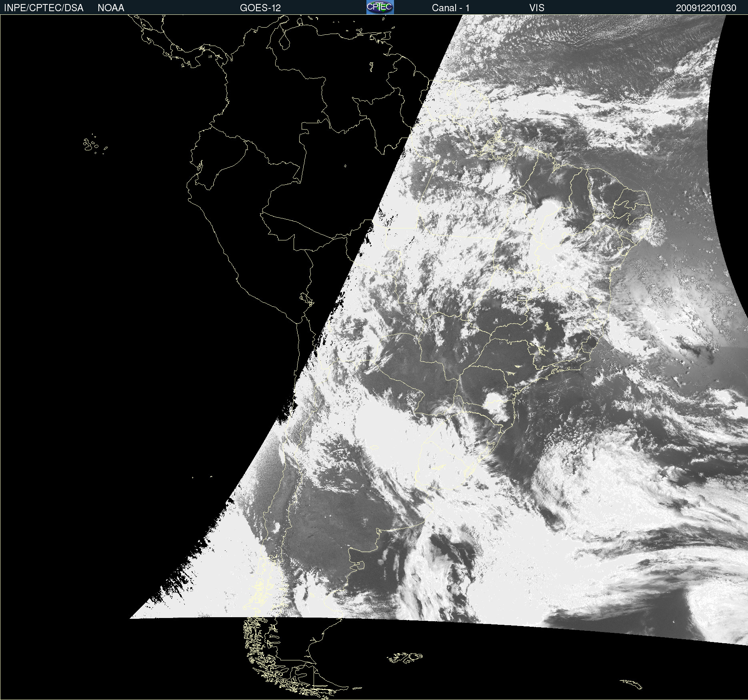Click the VIS channel label
The width and height of the screenshot is (748, 700).
[537, 8]
